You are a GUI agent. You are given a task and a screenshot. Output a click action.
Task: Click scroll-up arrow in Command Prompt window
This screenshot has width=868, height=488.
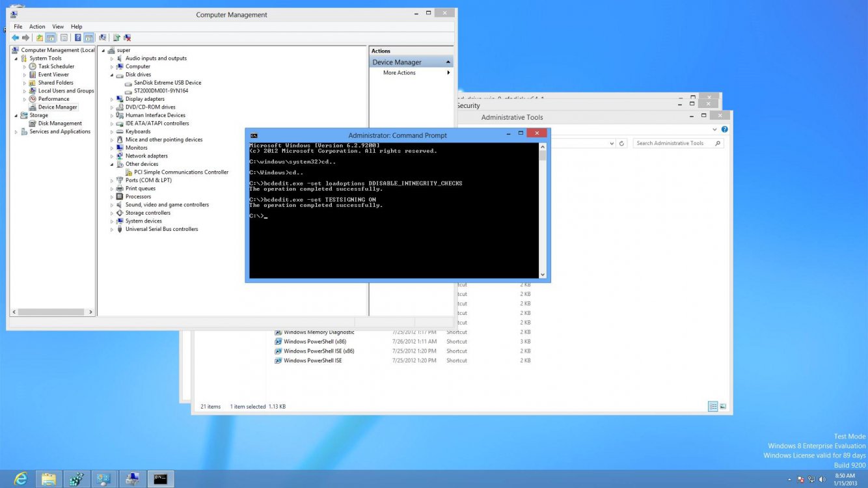[x=543, y=146]
